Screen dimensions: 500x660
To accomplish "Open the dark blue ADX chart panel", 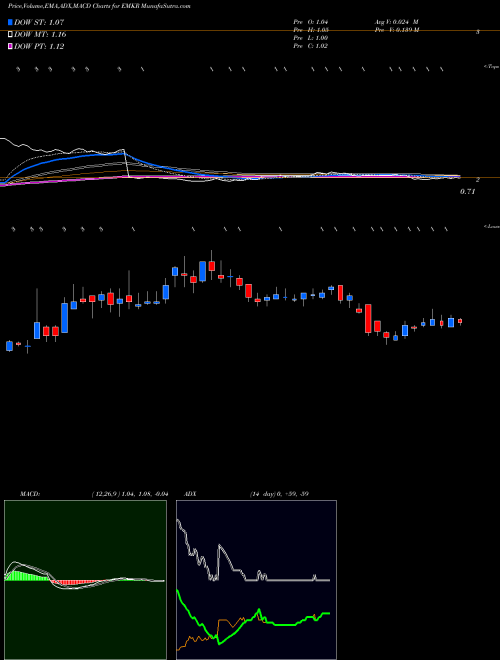I will pyautogui.click(x=256, y=580).
